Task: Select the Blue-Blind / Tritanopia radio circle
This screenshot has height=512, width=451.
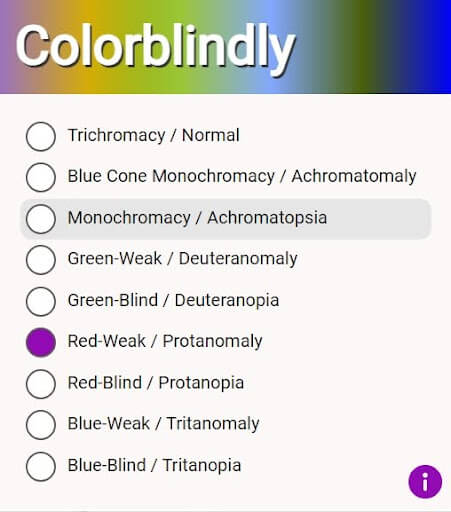Action: pyautogui.click(x=41, y=466)
